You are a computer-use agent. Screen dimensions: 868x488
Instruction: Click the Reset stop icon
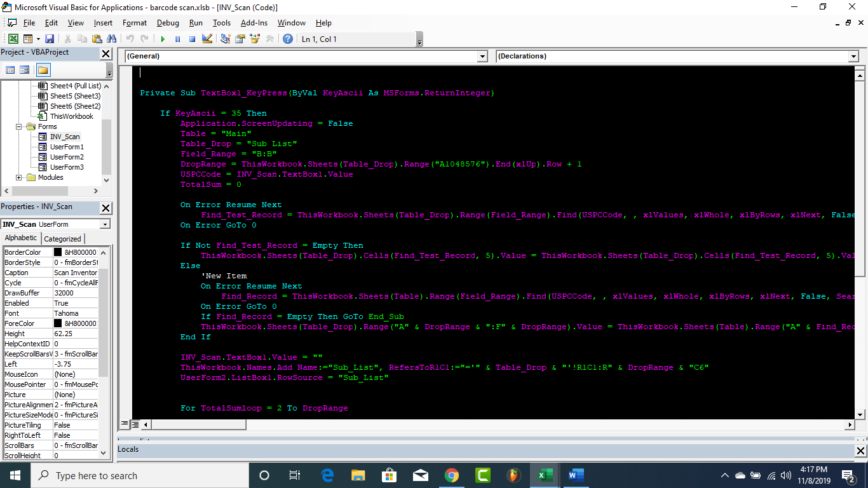tap(192, 39)
